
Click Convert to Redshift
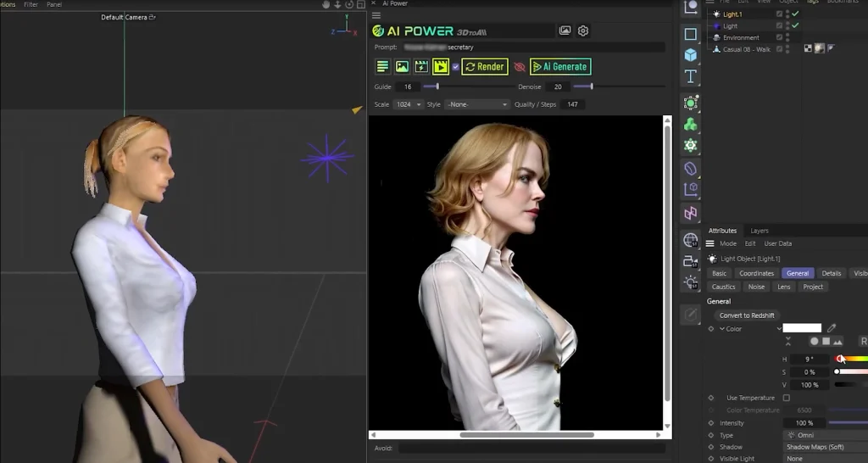747,315
